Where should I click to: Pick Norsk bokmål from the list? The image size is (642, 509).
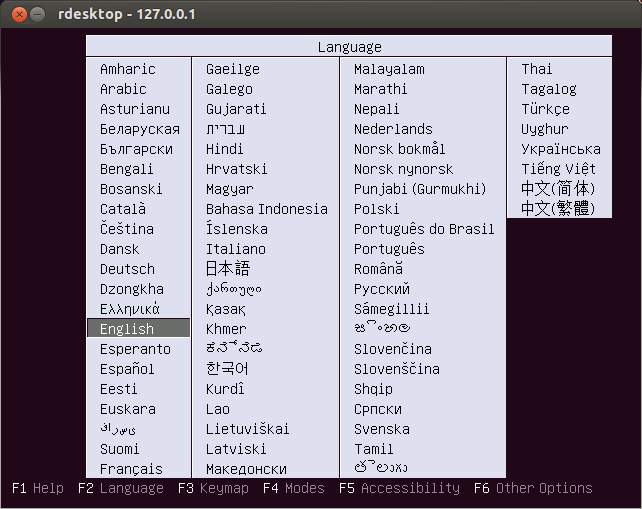[399, 149]
